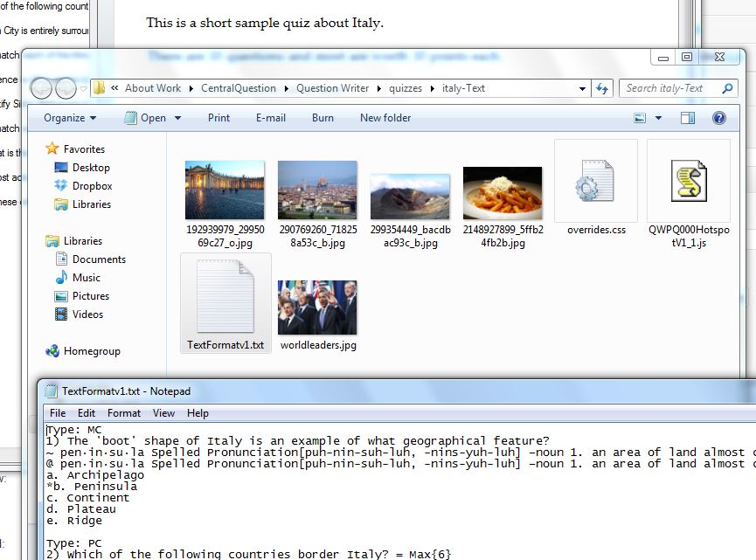Click the search magnifier icon
The image size is (756, 560).
727,88
